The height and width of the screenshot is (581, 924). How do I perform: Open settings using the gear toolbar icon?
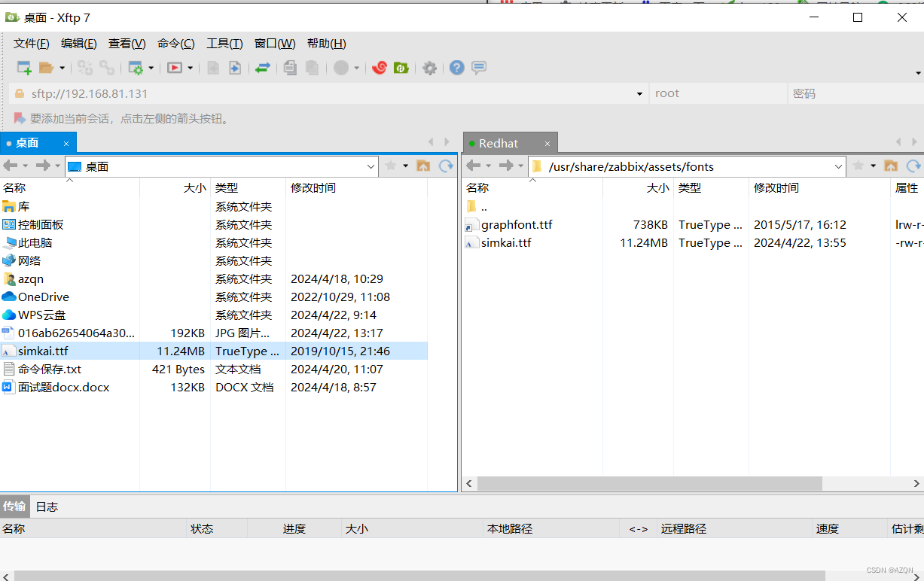tap(429, 68)
